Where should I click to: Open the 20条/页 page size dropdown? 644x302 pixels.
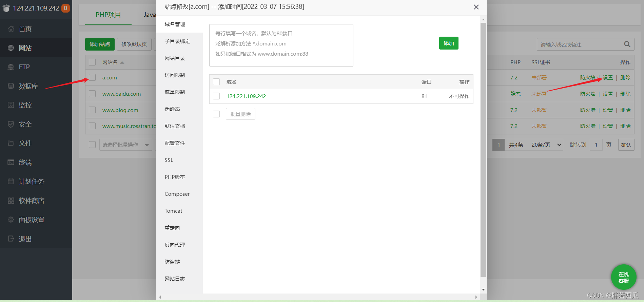(x=546, y=145)
